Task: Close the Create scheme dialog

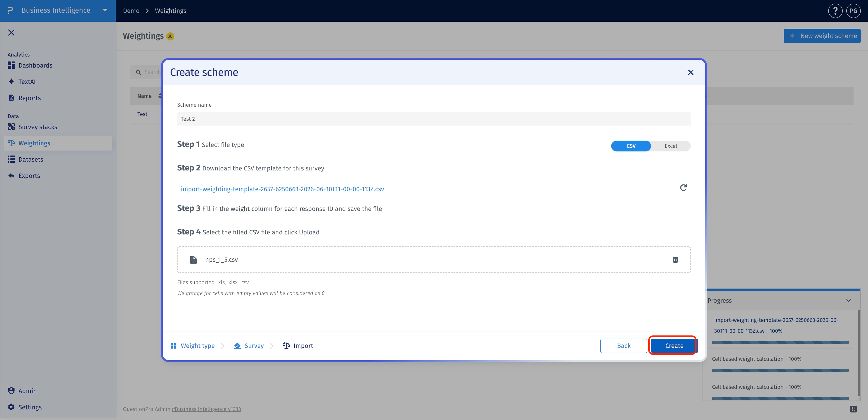Action: pos(690,72)
